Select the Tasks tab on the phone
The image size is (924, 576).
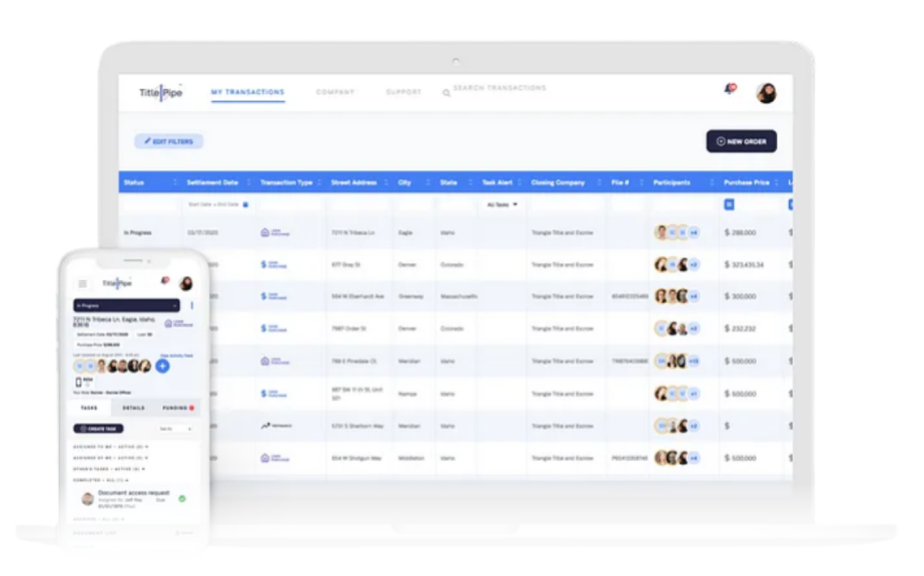(x=89, y=408)
